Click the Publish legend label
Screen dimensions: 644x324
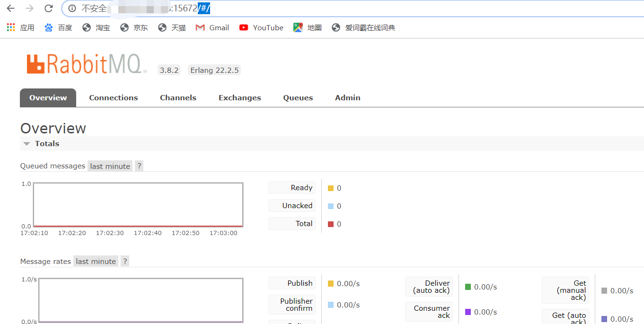pyautogui.click(x=292, y=283)
